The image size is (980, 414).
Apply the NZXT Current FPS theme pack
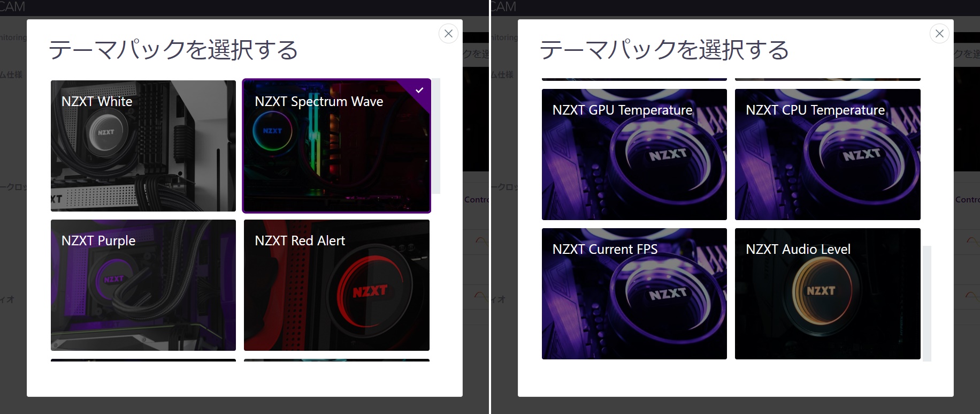point(634,293)
